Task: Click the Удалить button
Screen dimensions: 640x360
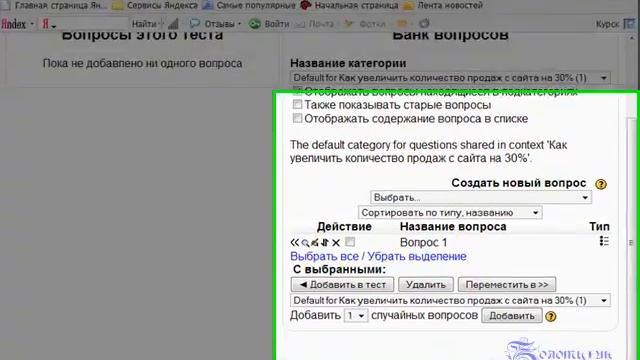Action: 426,284
